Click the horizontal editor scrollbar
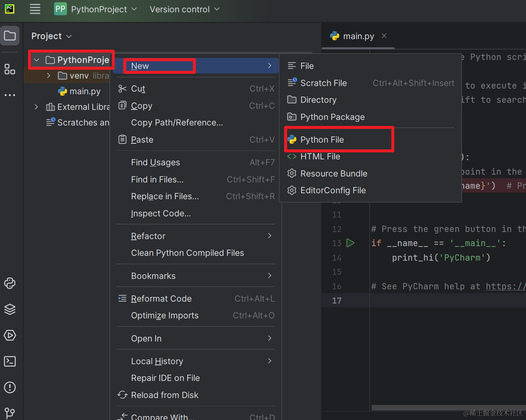The height and width of the screenshot is (420, 526). (x=449, y=408)
